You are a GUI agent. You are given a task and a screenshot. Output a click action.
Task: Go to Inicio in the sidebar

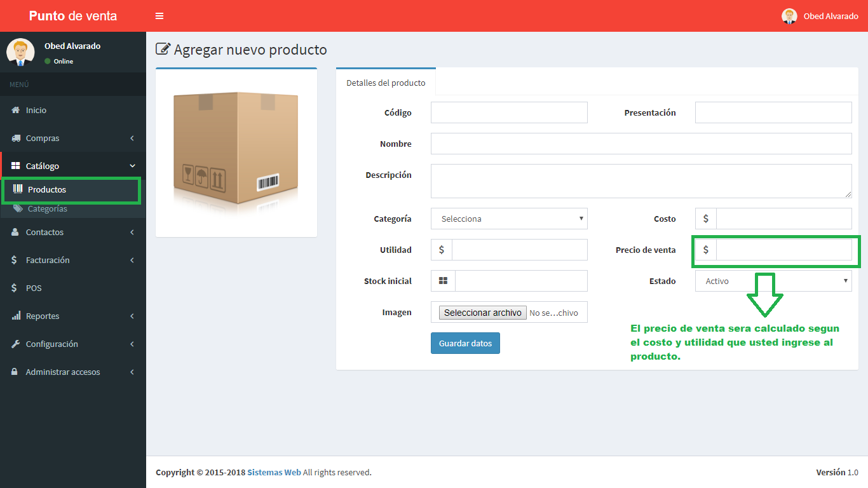pyautogui.click(x=73, y=110)
